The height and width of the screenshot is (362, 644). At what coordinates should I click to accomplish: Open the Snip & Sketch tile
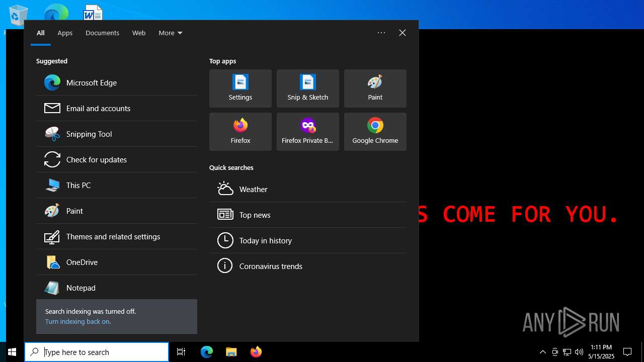[308, 88]
